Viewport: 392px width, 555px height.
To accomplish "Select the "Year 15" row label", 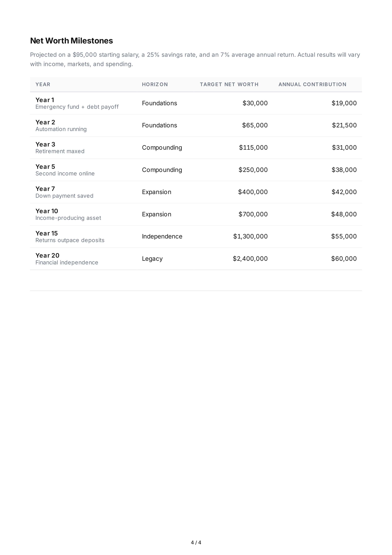I will pyautogui.click(x=47, y=233).
